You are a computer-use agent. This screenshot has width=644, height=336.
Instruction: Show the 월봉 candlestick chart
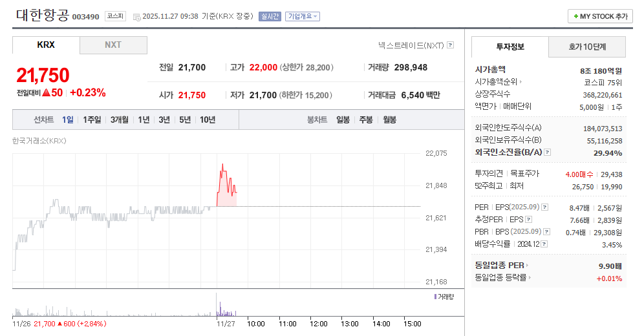(x=389, y=120)
